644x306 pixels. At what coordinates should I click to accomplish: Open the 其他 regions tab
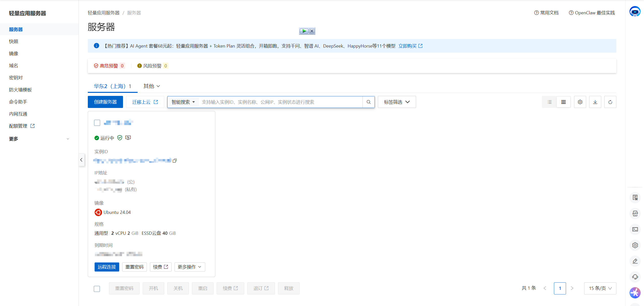point(151,86)
